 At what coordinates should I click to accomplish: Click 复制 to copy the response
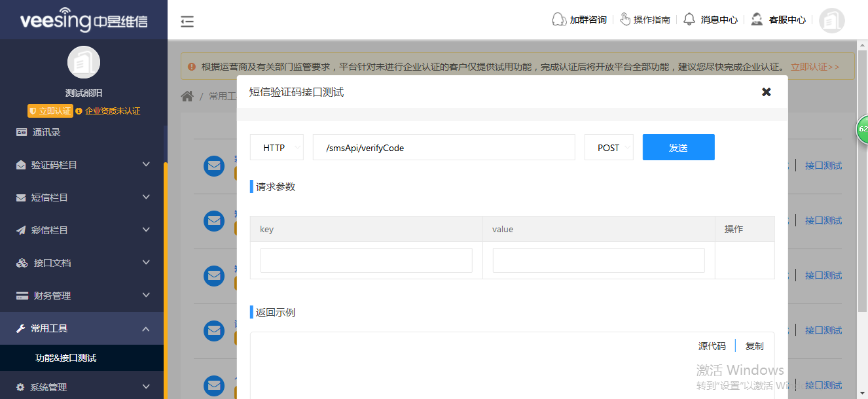755,346
